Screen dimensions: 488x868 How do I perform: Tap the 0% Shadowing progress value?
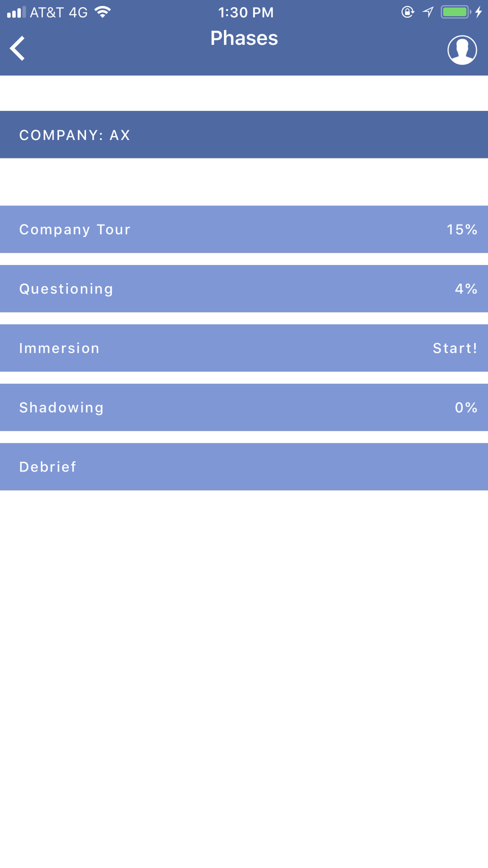pos(466,408)
